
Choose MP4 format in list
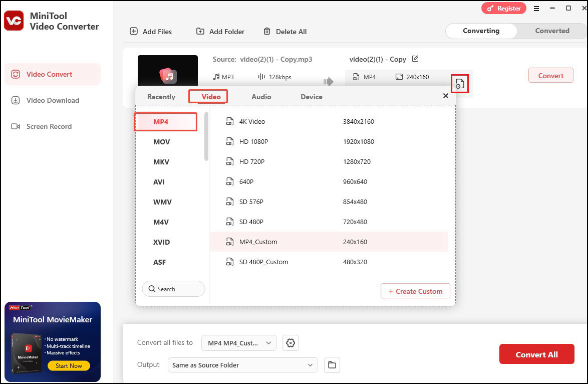click(x=166, y=122)
